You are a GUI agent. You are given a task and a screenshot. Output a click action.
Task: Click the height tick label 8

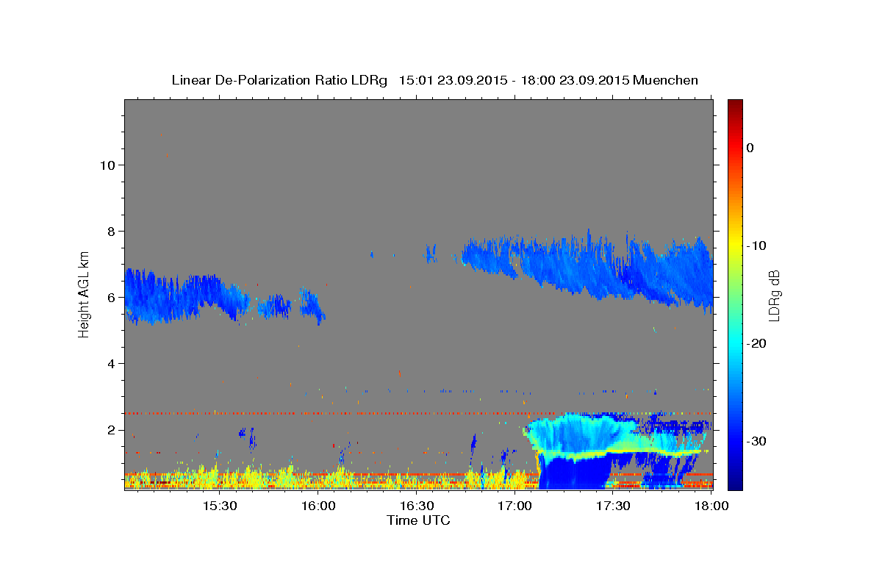111,231
